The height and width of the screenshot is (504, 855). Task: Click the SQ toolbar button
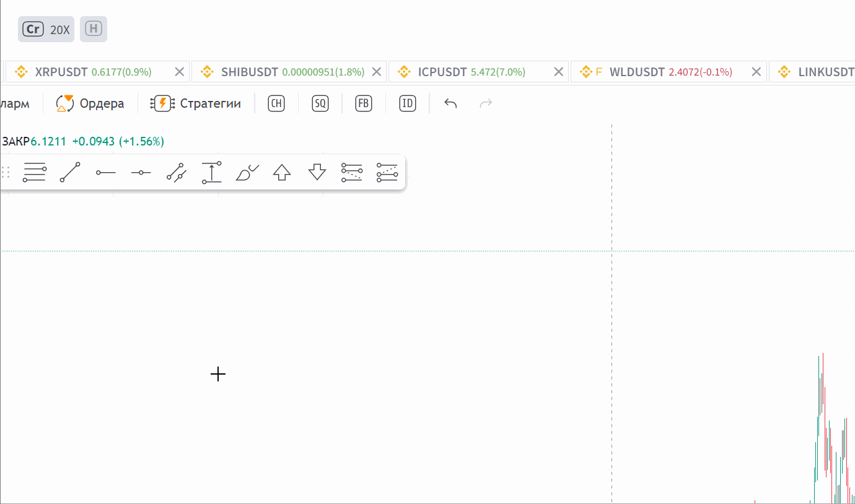pos(320,103)
